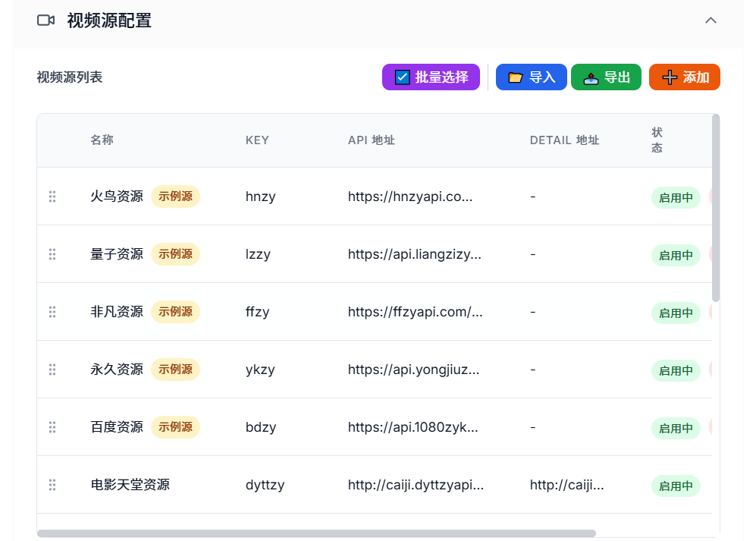Collapse the 视频源配置 section chevron
This screenshot has width=756, height=541.
[x=711, y=20]
